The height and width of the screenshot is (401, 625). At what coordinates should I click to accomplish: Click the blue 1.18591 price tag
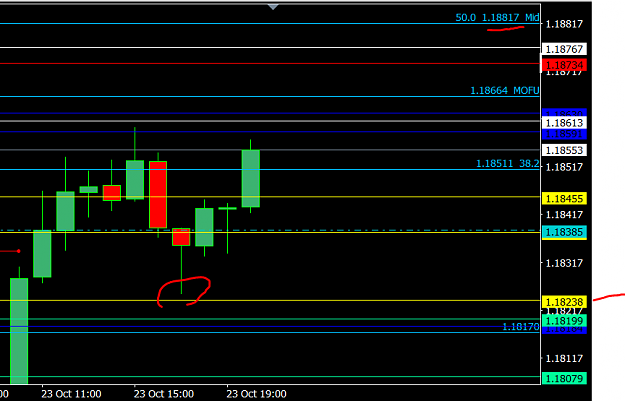(564, 134)
